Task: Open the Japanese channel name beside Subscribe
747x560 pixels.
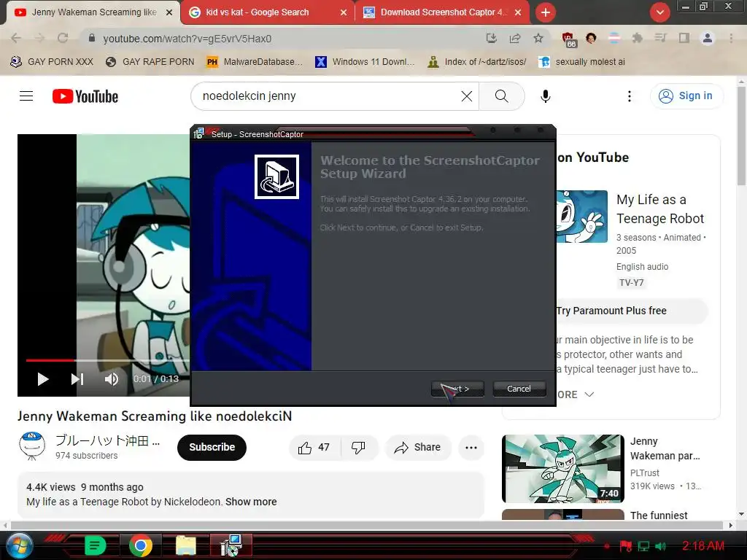Action: pos(108,440)
